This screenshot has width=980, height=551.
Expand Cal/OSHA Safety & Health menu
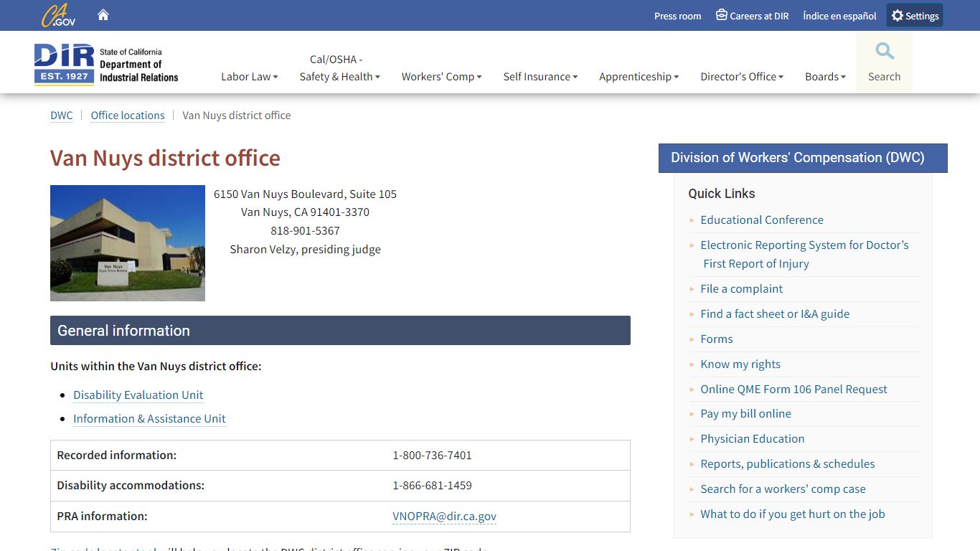[x=339, y=68]
